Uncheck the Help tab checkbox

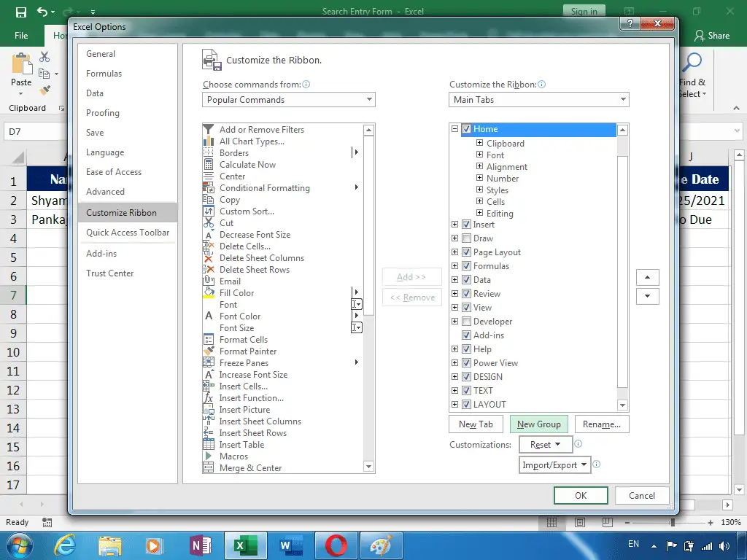[x=466, y=349]
